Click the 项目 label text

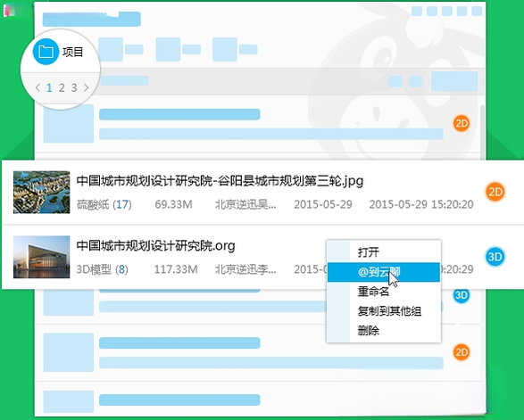click(73, 52)
